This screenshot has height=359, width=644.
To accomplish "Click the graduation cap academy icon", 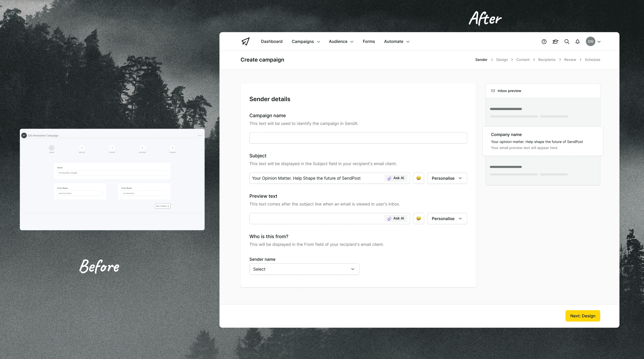I will [555, 42].
